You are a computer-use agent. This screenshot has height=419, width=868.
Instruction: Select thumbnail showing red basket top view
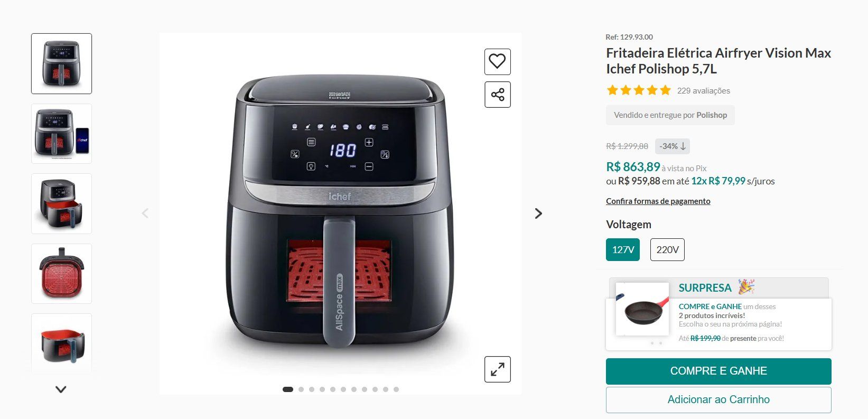coord(61,274)
